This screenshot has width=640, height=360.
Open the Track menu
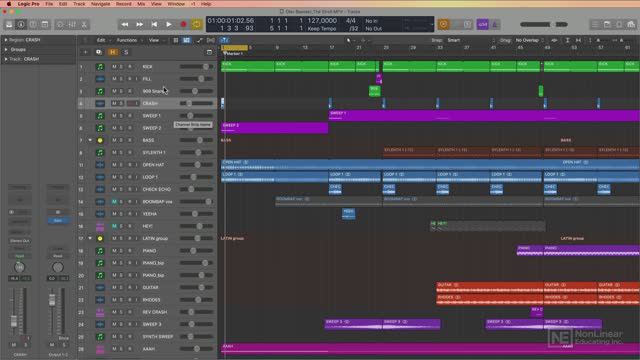coord(79,4)
